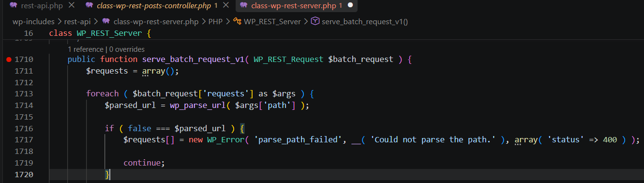Screen dimensions: 644x183
Task: Click the continue keyword on line 1719
Action: (x=142, y=163)
